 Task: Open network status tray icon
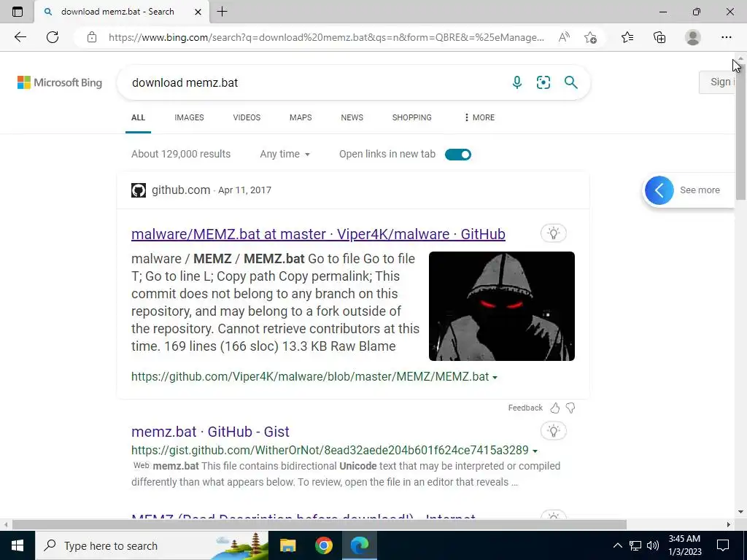pos(635,545)
